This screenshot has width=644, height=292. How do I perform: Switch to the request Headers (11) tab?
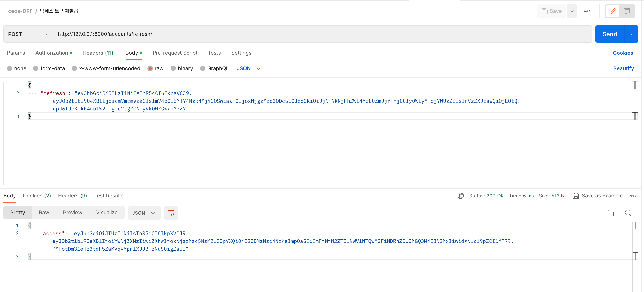[x=98, y=53]
